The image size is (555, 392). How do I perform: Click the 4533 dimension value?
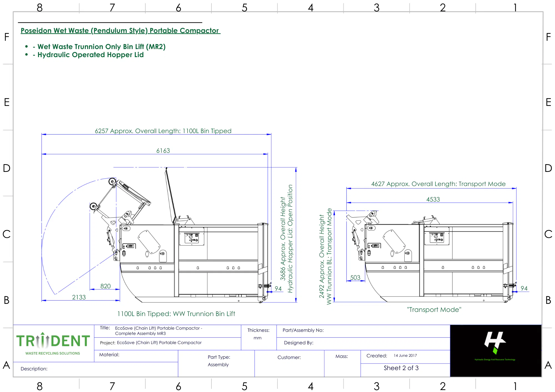[433, 199]
